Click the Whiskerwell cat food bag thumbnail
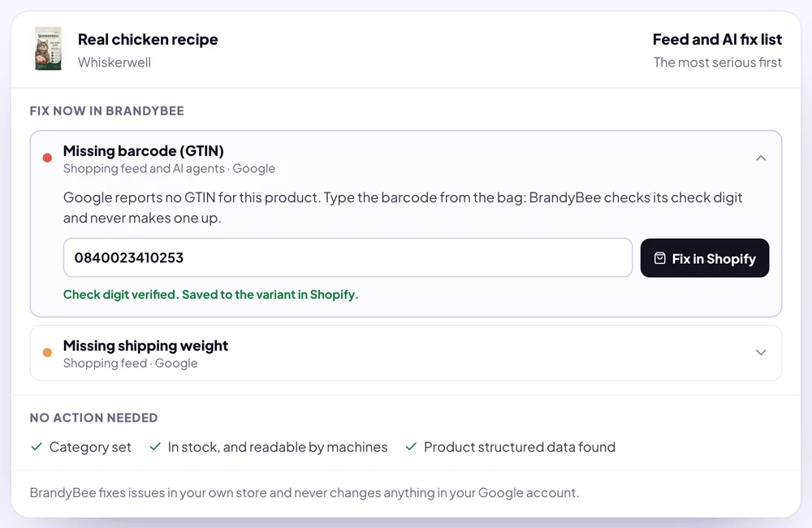Image resolution: width=812 pixels, height=528 pixels. pos(48,49)
